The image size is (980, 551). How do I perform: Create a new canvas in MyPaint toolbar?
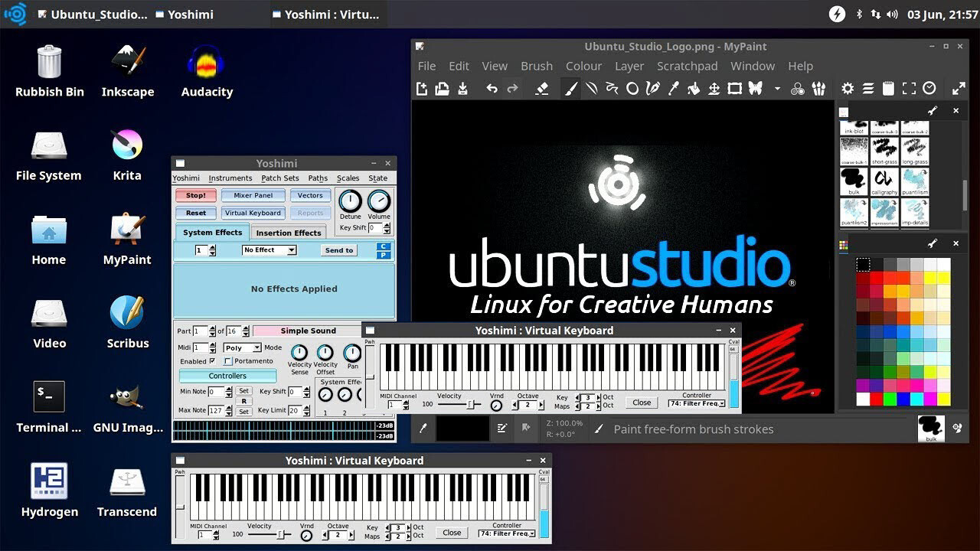coord(422,89)
